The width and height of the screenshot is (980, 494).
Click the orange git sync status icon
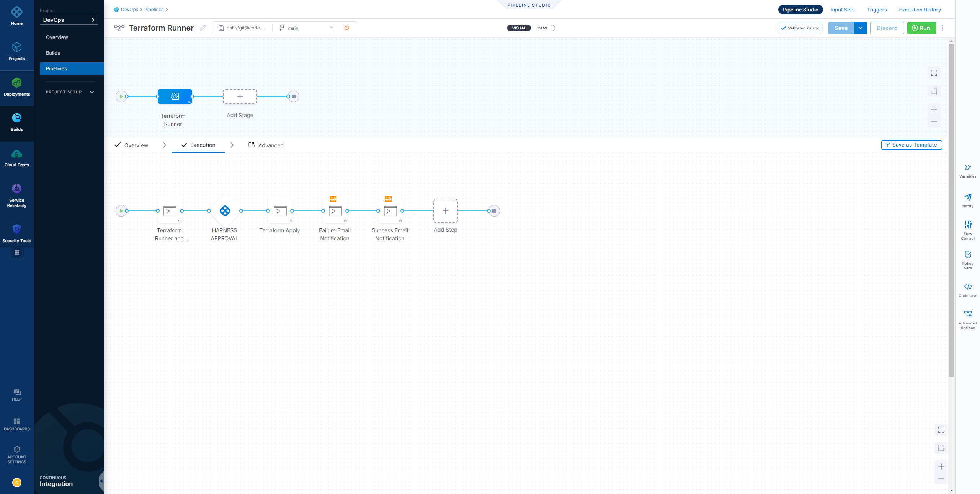click(347, 28)
